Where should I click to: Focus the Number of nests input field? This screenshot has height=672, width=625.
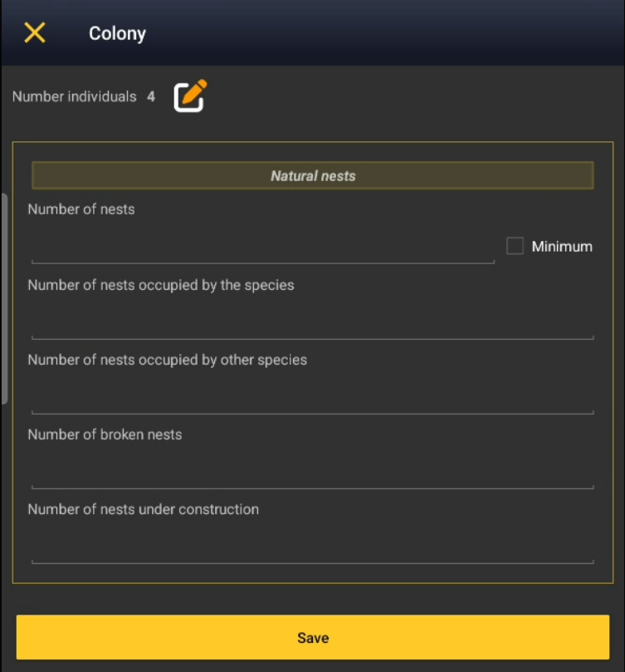262,248
